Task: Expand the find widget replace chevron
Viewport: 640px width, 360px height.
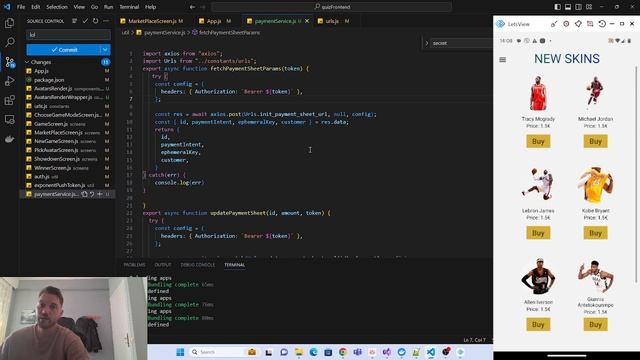Action: coord(427,43)
